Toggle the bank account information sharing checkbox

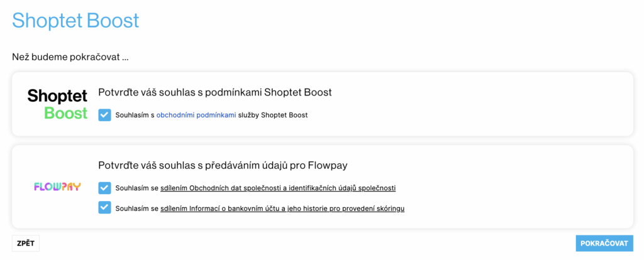105,209
